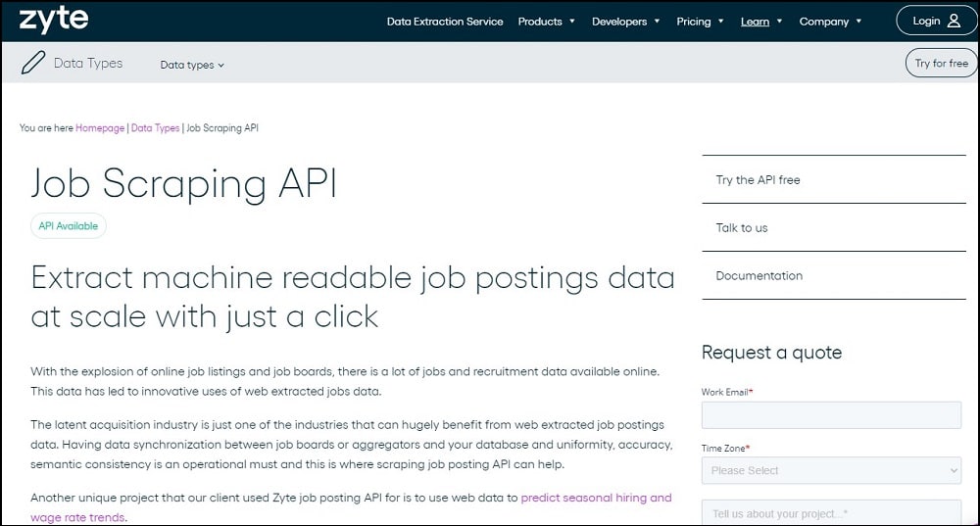Open the Pricing menu
This screenshot has width=980, height=526.
[693, 22]
